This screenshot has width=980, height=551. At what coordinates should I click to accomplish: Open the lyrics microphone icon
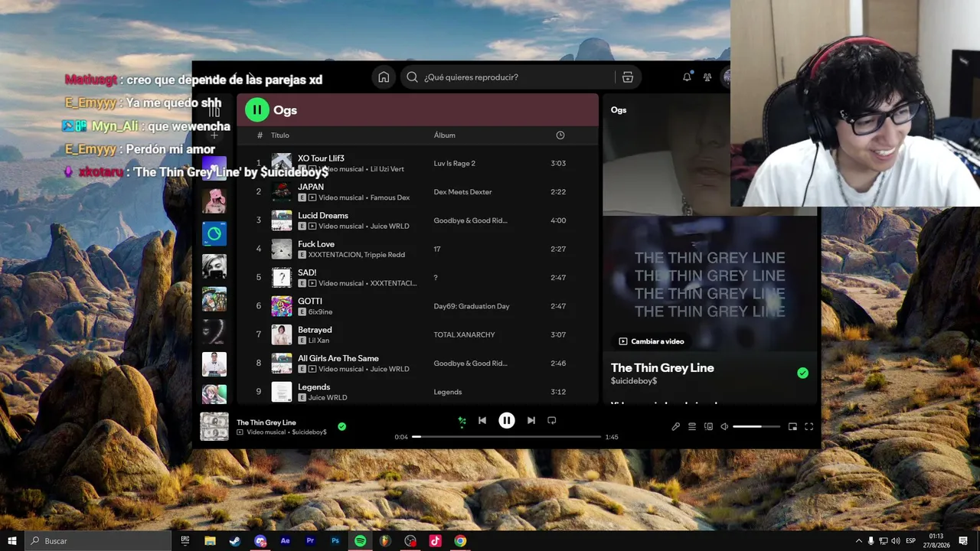(675, 426)
